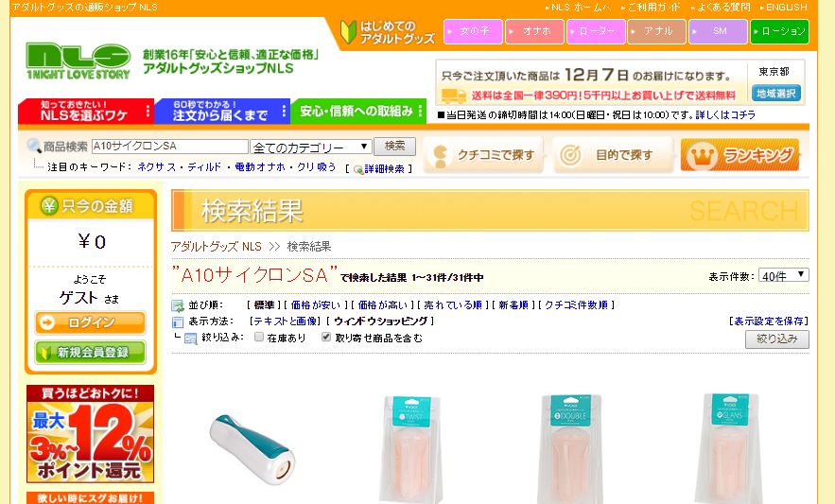Screen dimensions: 835x504
Task: Expand the 表示件数 40件 dropdown
Action: pos(784,275)
